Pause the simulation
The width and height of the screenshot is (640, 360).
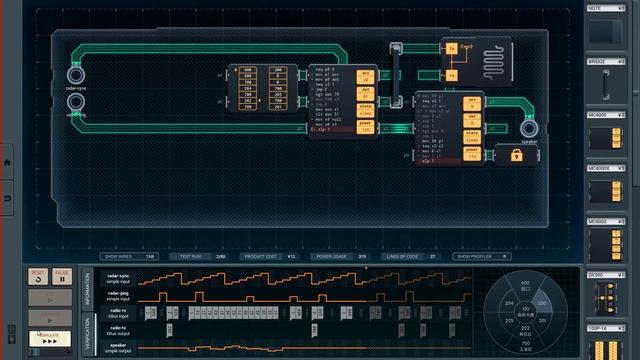(x=62, y=276)
